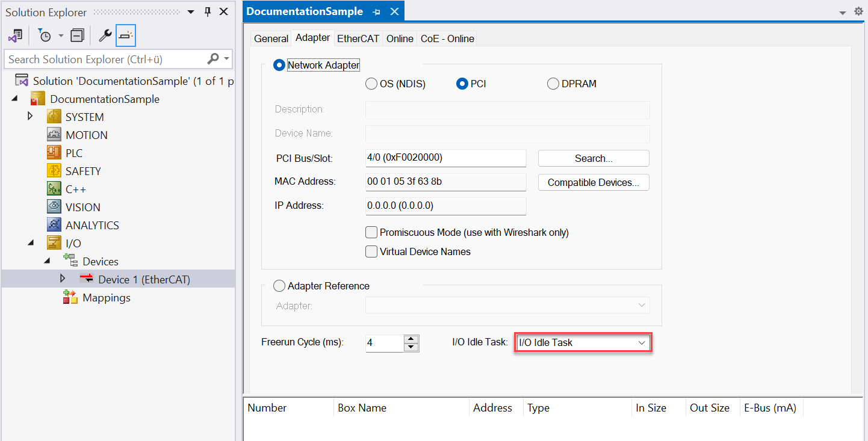Click the Collapse All toolbar icon
Image resolution: width=868 pixels, height=441 pixels.
coord(77,36)
